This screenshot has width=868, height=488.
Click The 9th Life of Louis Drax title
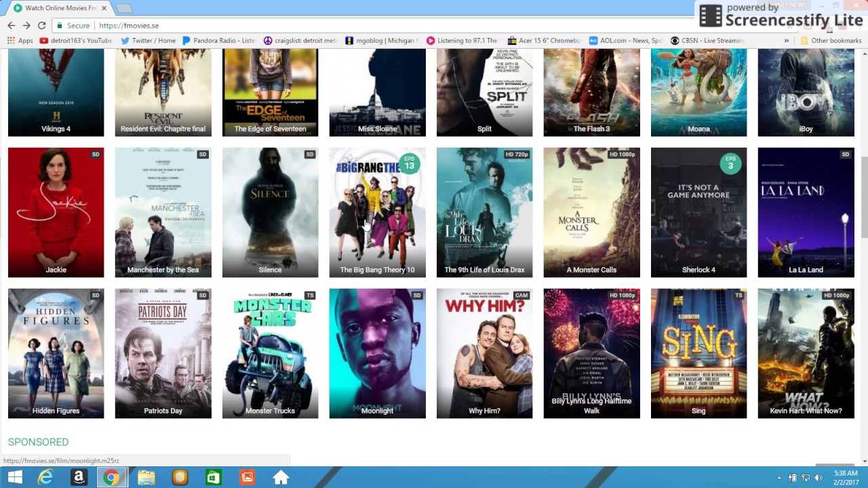485,270
